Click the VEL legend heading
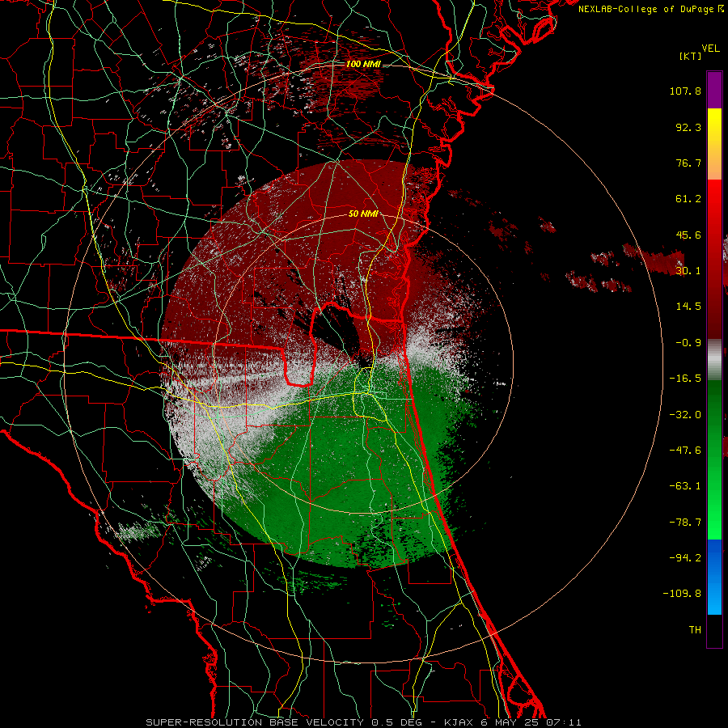The height and width of the screenshot is (728, 728). coord(710,49)
